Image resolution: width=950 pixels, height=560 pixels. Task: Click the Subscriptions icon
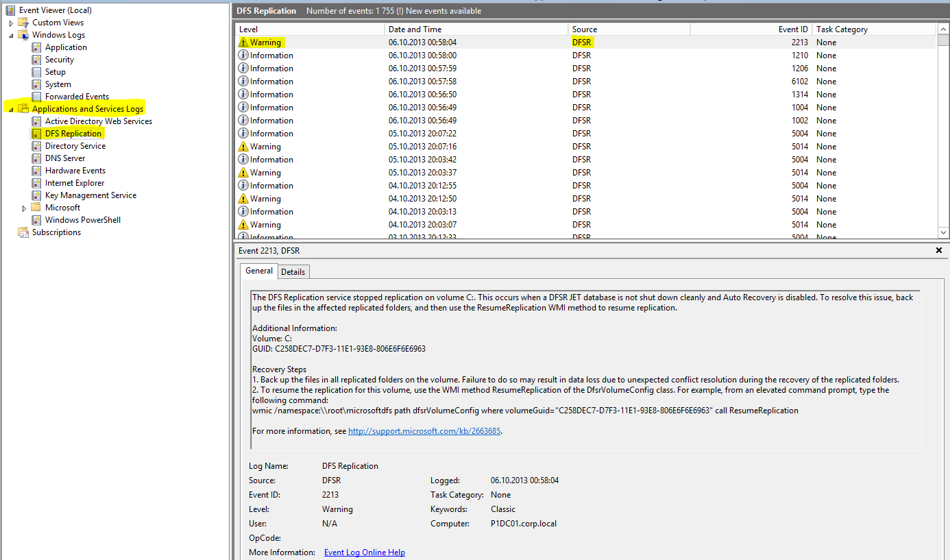point(23,232)
